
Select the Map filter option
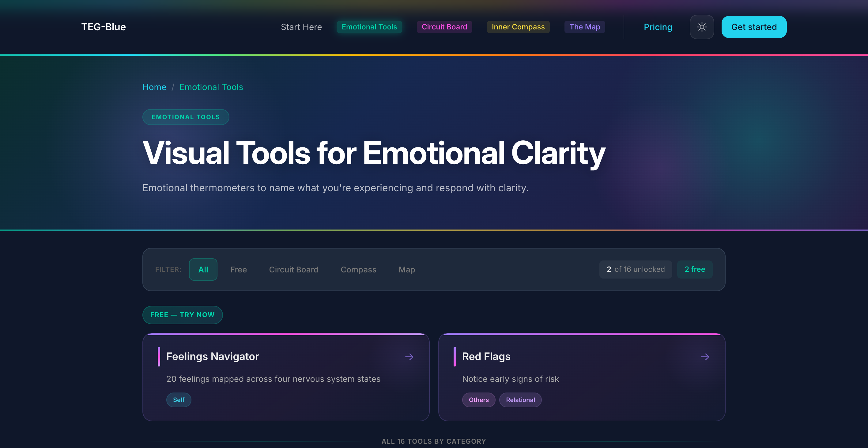406,269
